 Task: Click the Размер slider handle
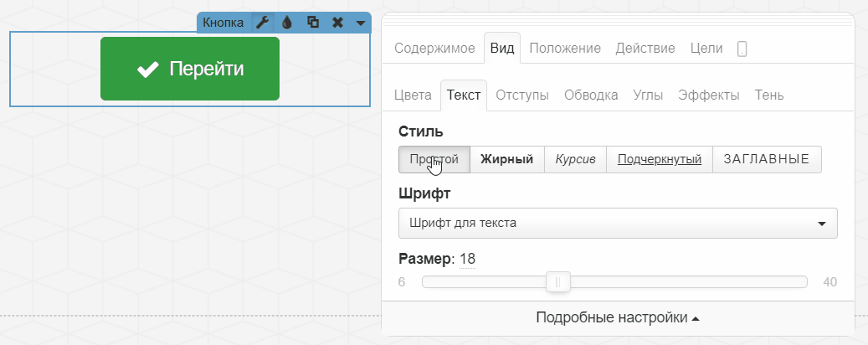557,282
